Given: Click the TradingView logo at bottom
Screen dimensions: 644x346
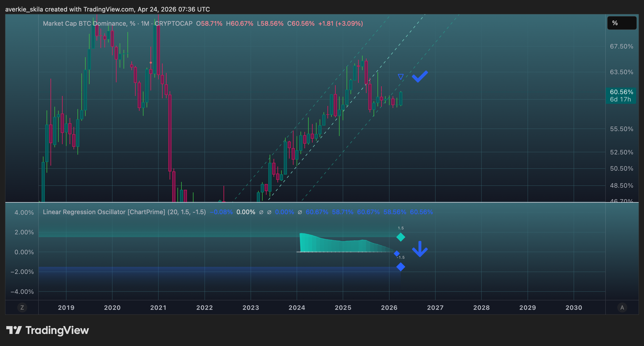Looking at the screenshot, I should tap(47, 330).
